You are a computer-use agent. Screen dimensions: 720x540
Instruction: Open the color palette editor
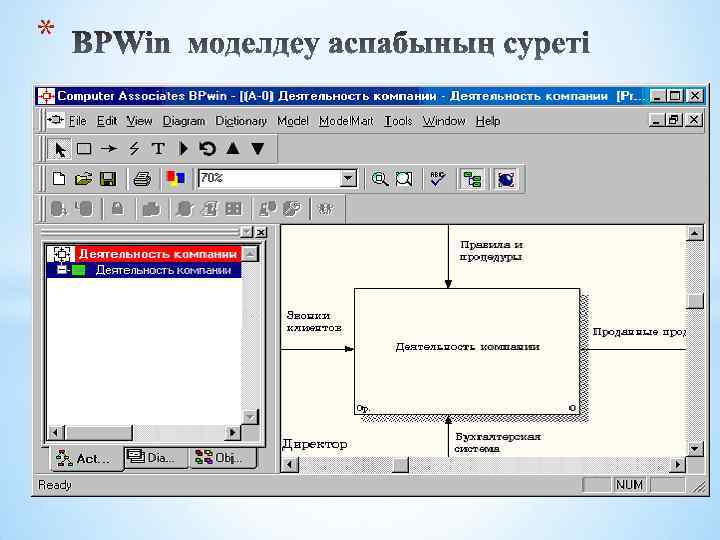pyautogui.click(x=175, y=178)
